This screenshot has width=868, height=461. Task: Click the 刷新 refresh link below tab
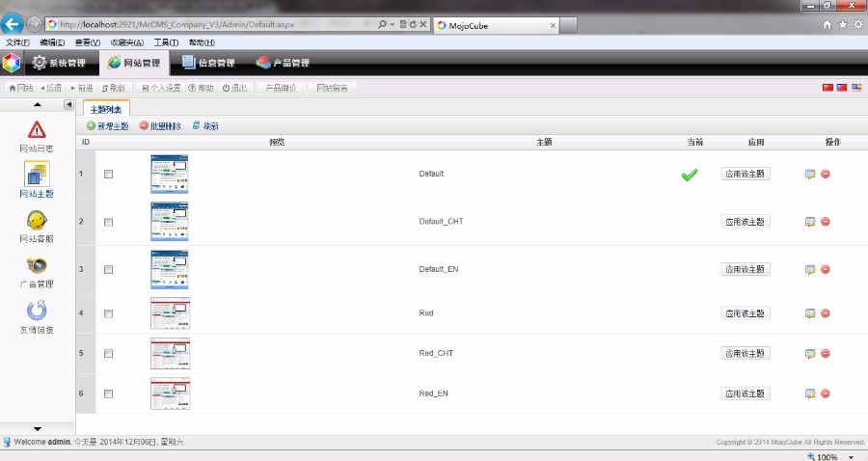point(204,126)
